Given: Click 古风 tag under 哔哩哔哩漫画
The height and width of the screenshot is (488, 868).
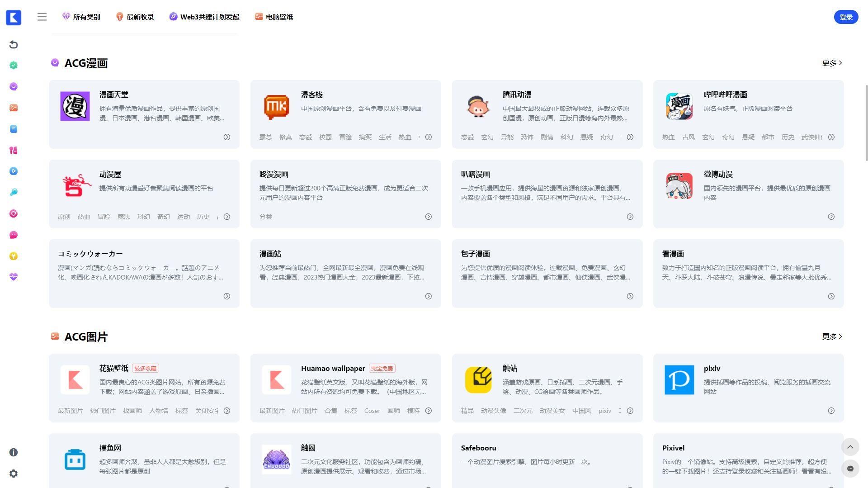Looking at the screenshot, I should pos(689,137).
